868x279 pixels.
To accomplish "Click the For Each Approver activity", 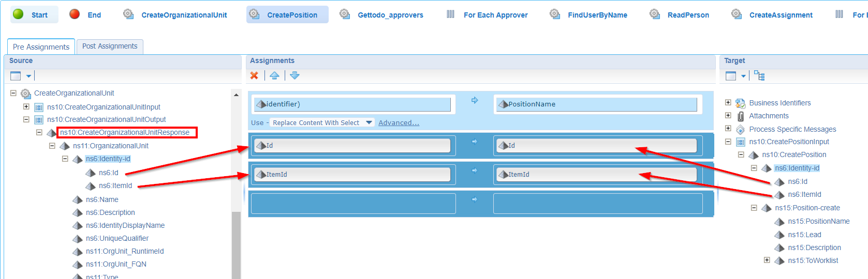I will pyautogui.click(x=495, y=15).
